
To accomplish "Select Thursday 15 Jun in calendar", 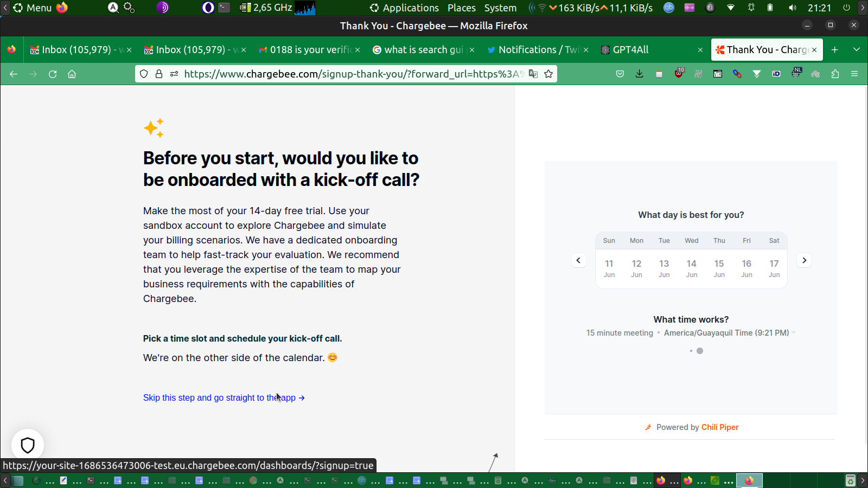I will 719,268.
